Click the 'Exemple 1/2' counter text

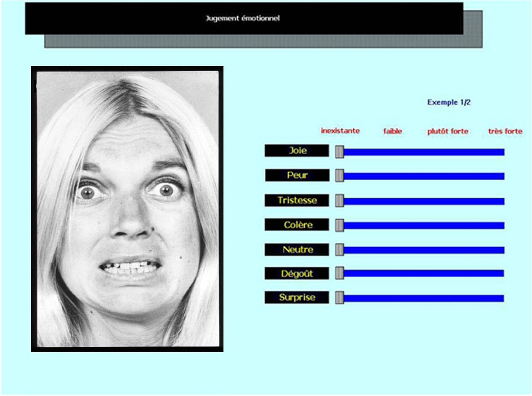click(x=449, y=102)
